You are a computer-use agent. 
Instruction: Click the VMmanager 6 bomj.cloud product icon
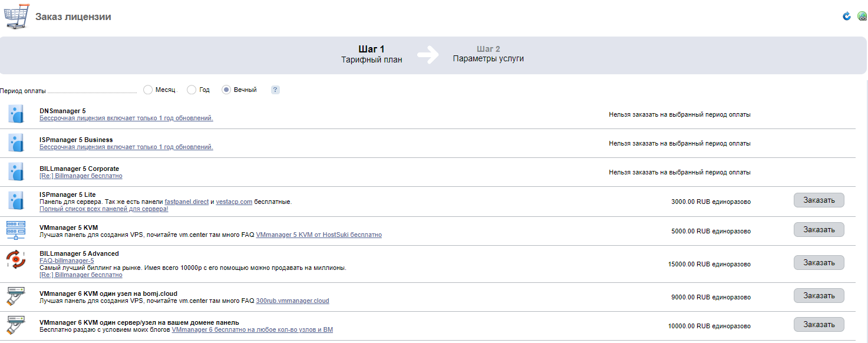[x=16, y=296]
